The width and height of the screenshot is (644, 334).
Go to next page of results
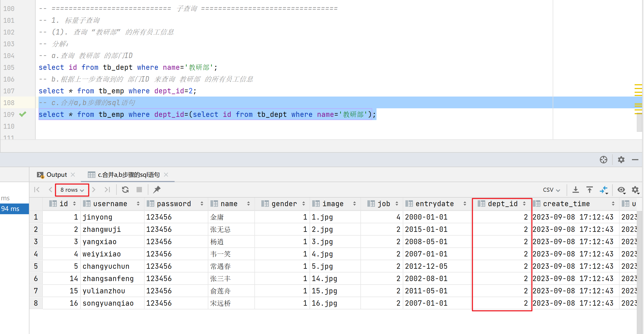[x=94, y=190]
